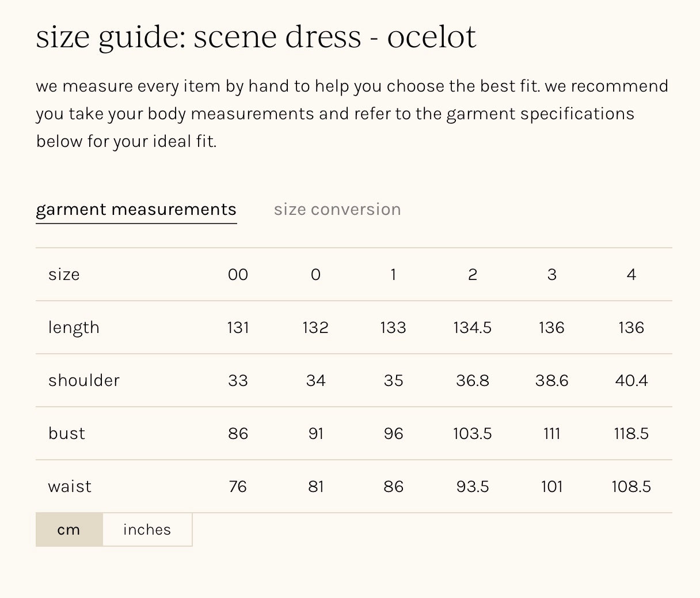The height and width of the screenshot is (598, 700).
Task: Click the 108.5 waist value
Action: 631,486
